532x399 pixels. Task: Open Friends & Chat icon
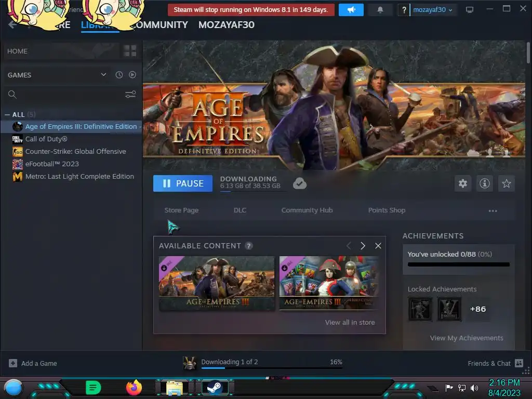[519, 363]
